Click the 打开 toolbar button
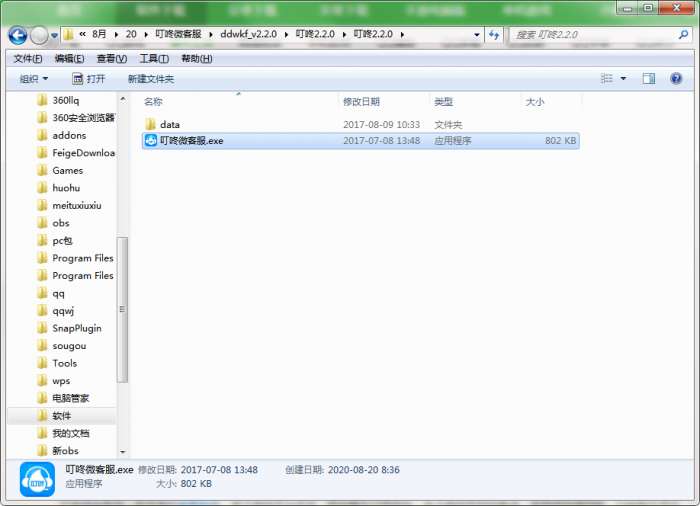The width and height of the screenshot is (700, 506). pos(89,79)
